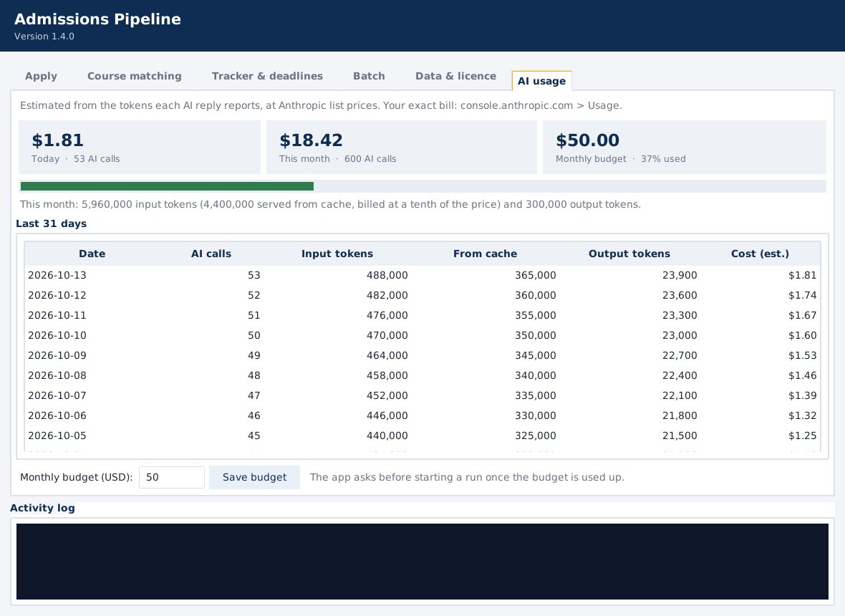Click the Admissions Pipeline app title

pyautogui.click(x=97, y=19)
